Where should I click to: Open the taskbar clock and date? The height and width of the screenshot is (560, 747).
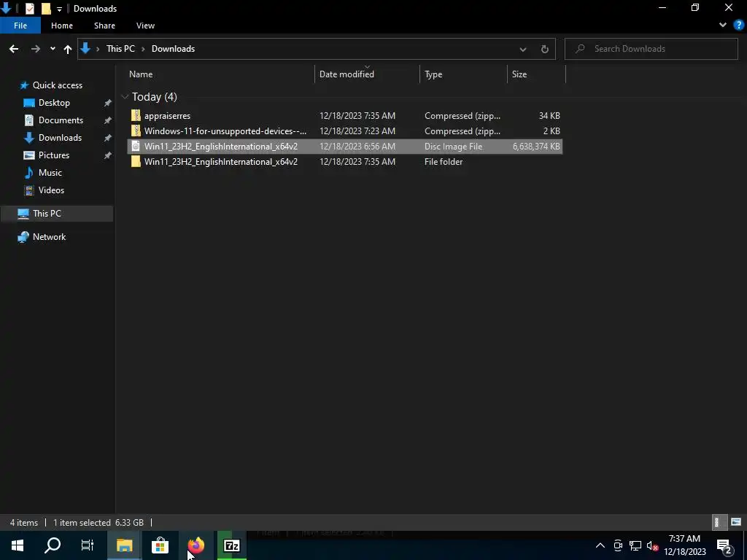coord(684,545)
